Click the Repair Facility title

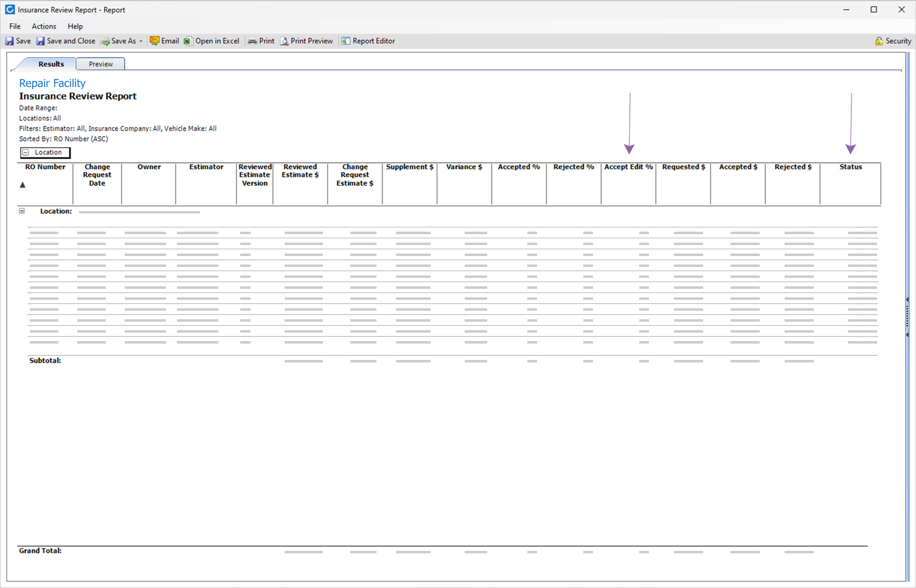[52, 83]
